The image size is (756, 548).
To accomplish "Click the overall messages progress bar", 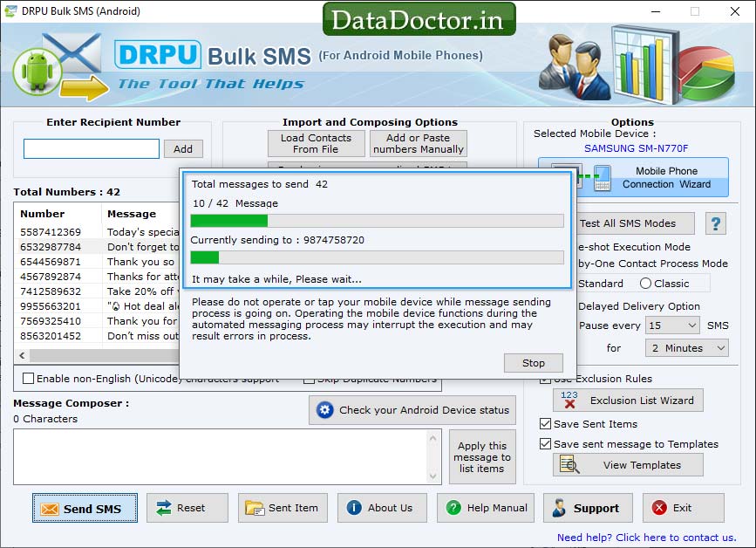I will (377, 221).
